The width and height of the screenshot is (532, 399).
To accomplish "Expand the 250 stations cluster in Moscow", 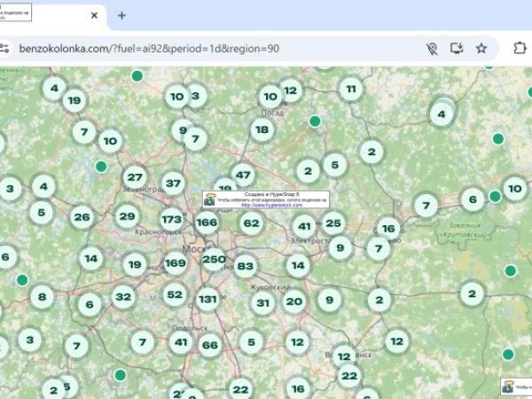I will pos(214,259).
